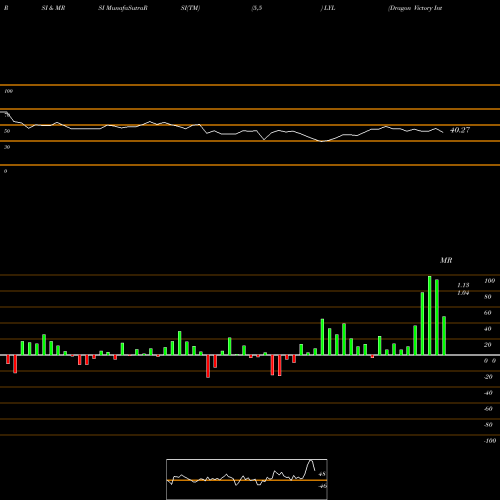The width and height of the screenshot is (500, 500).
Task: Click the tallest green bar in the MR histogram
Action: [x=430, y=315]
